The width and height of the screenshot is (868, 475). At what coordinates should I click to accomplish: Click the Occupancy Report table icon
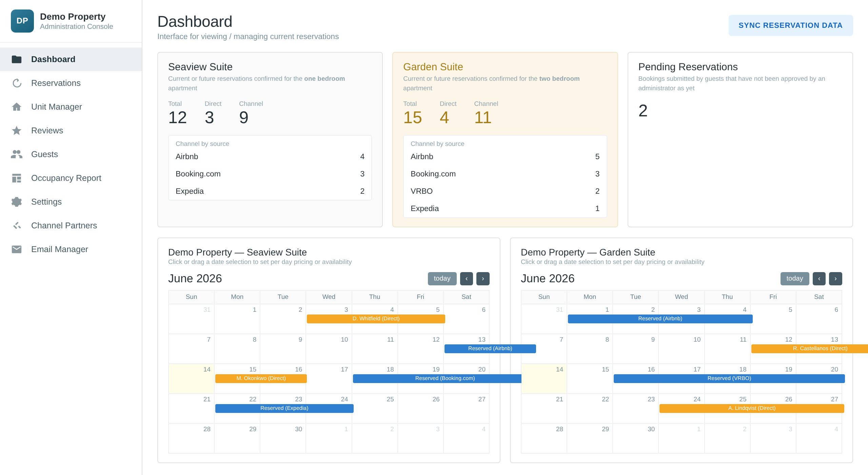(17, 178)
